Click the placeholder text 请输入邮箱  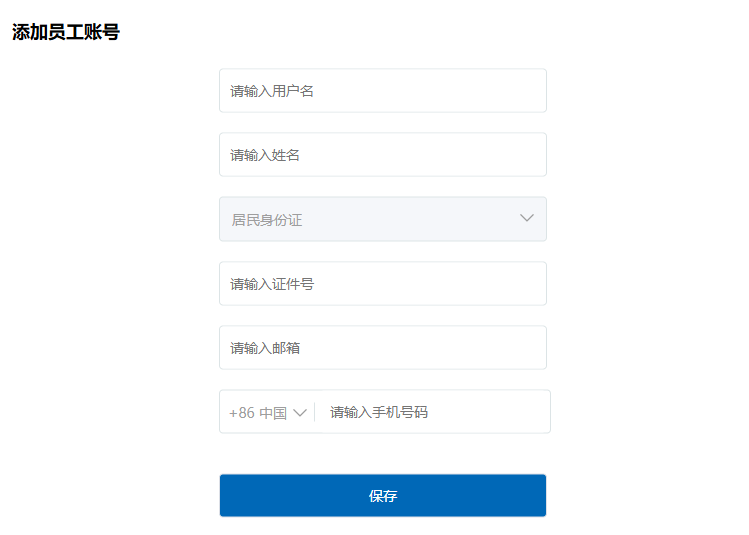tap(265, 348)
